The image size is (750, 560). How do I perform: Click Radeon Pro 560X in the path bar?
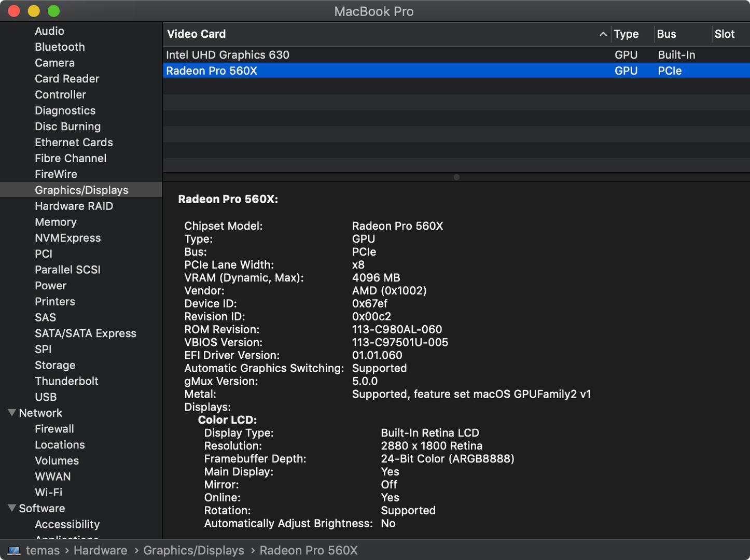pyautogui.click(x=309, y=551)
